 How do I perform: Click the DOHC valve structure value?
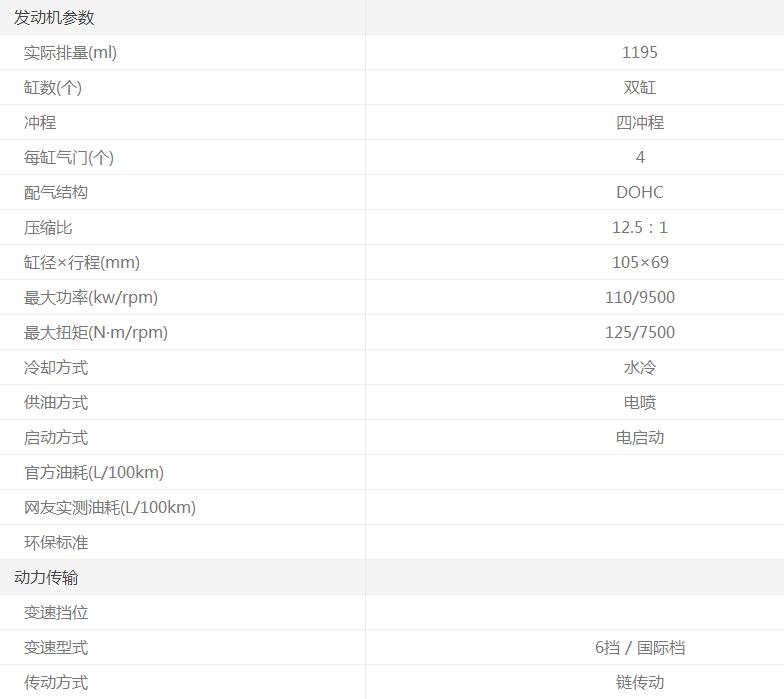(x=639, y=193)
